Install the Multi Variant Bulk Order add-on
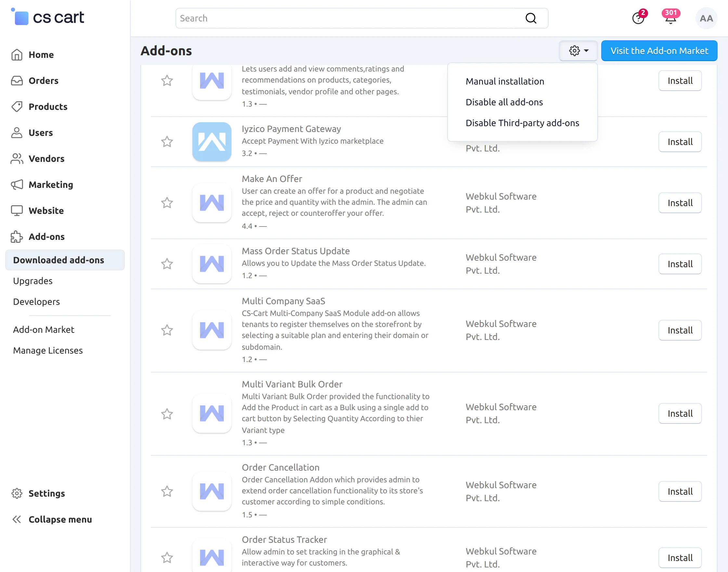Viewport: 728px width, 572px height. tap(680, 414)
